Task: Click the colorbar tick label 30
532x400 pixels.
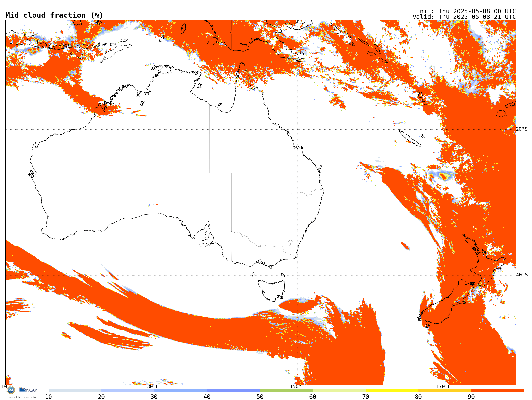Action: coord(154,397)
